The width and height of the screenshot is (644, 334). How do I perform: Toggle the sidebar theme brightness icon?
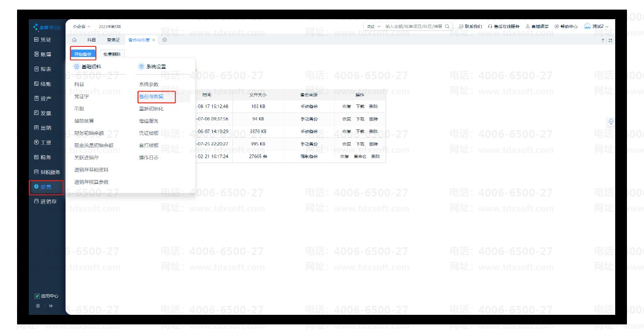[x=37, y=306]
